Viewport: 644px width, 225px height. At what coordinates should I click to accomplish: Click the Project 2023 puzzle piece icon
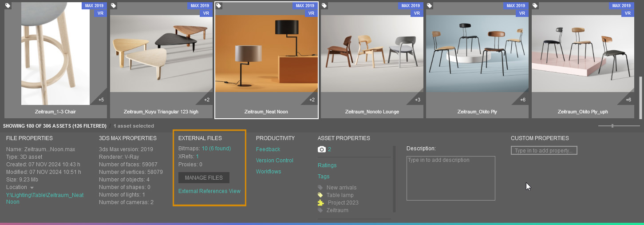321,203
